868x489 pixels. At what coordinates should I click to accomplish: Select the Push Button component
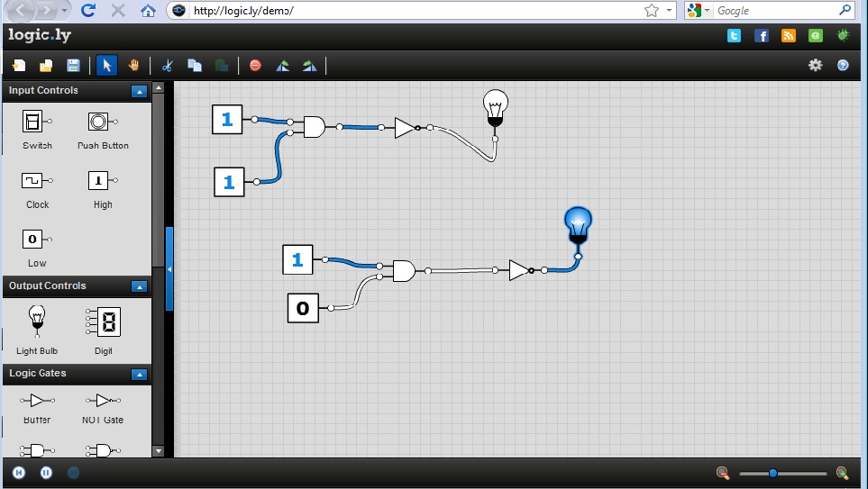(x=103, y=130)
